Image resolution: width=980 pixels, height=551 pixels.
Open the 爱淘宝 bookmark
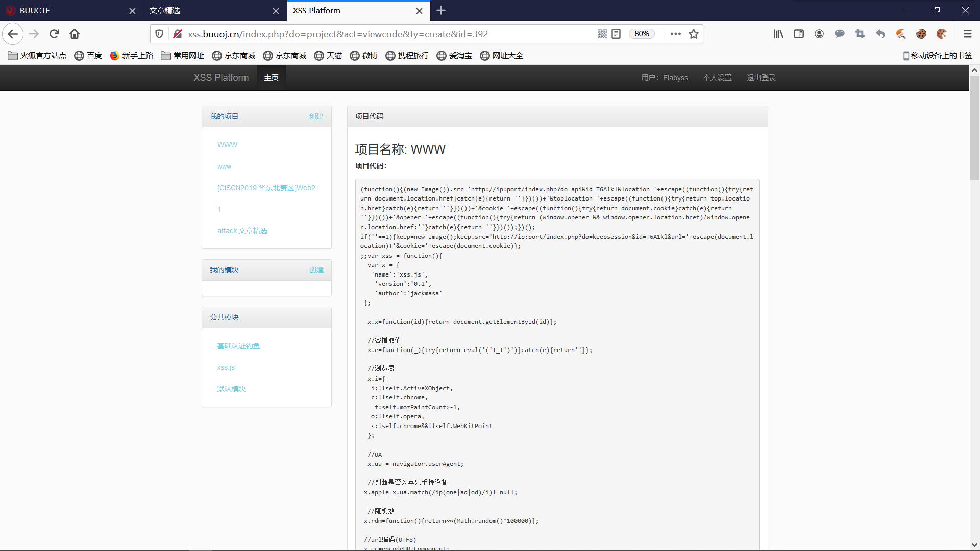[x=455, y=56]
